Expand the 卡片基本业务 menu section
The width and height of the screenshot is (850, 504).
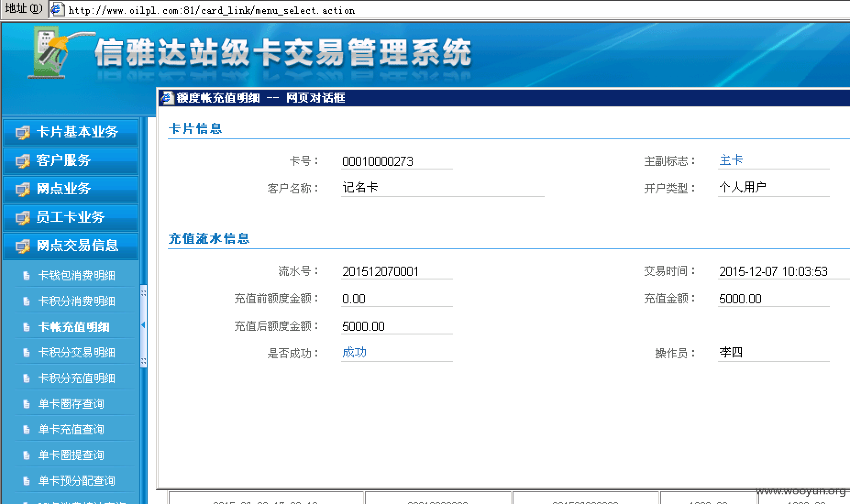[x=71, y=132]
